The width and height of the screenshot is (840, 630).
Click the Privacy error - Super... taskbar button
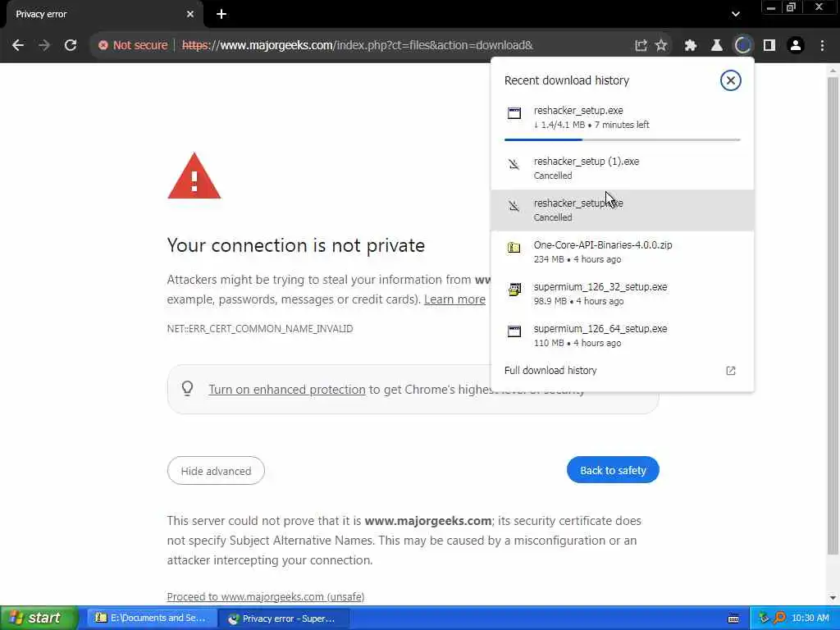coord(285,619)
